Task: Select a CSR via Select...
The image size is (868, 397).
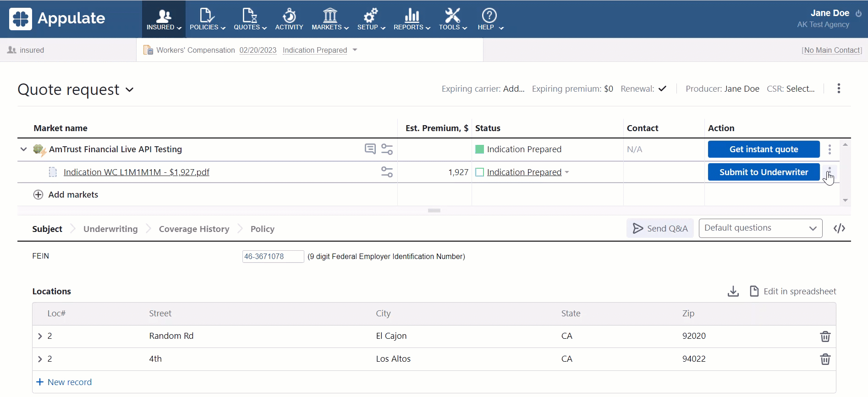Action: [x=800, y=88]
